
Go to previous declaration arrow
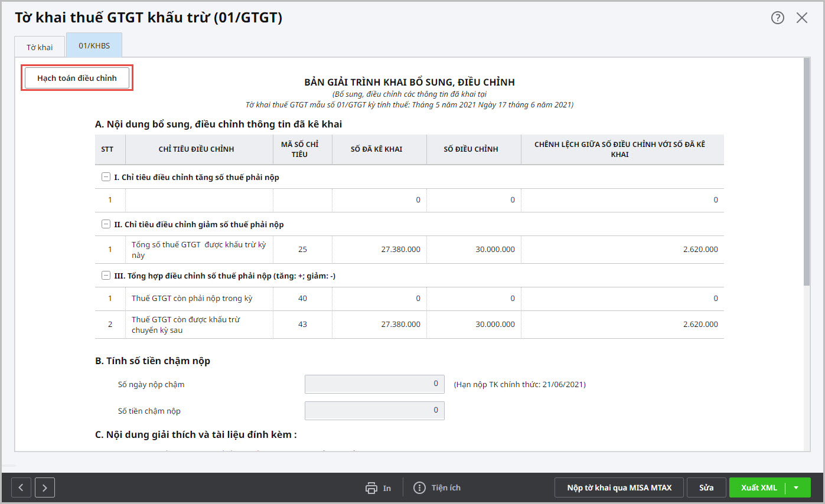[21, 487]
